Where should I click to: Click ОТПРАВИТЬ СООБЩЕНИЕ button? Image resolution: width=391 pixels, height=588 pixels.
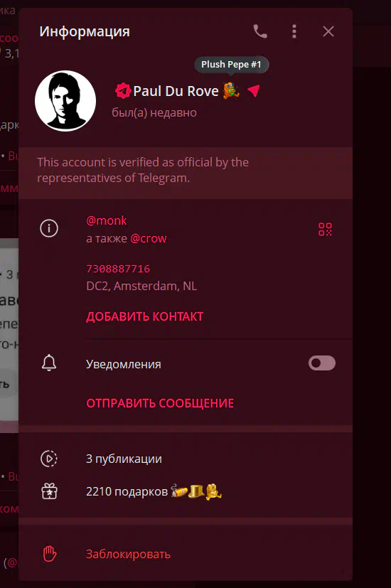coord(160,403)
